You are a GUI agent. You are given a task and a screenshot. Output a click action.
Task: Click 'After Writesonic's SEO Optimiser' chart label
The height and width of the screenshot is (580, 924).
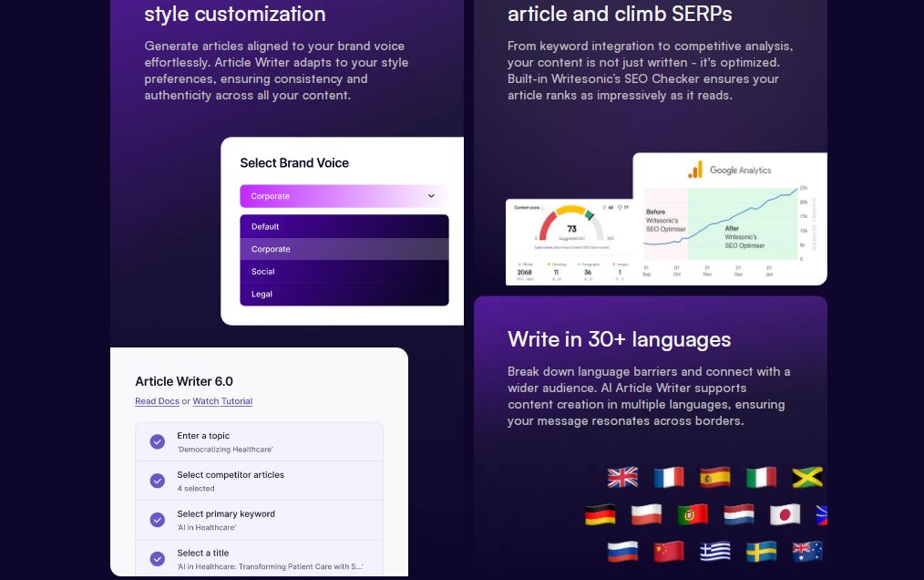pyautogui.click(x=744, y=236)
